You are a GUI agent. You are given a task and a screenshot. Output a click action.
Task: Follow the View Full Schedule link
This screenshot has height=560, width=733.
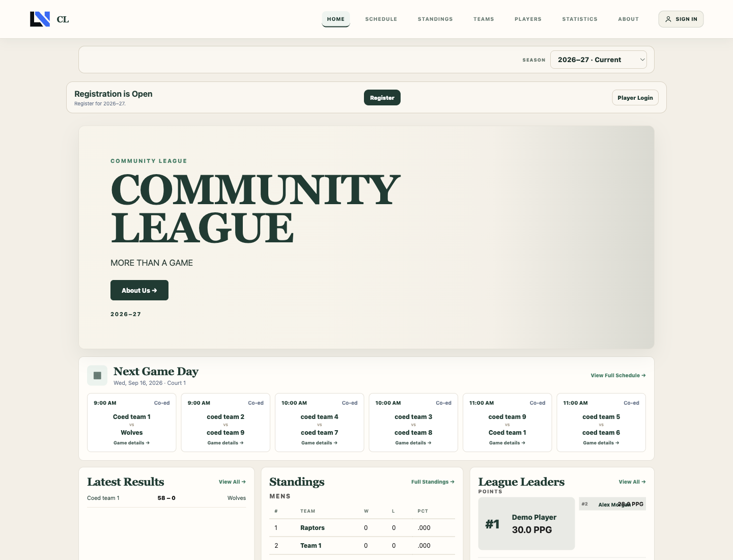click(618, 376)
